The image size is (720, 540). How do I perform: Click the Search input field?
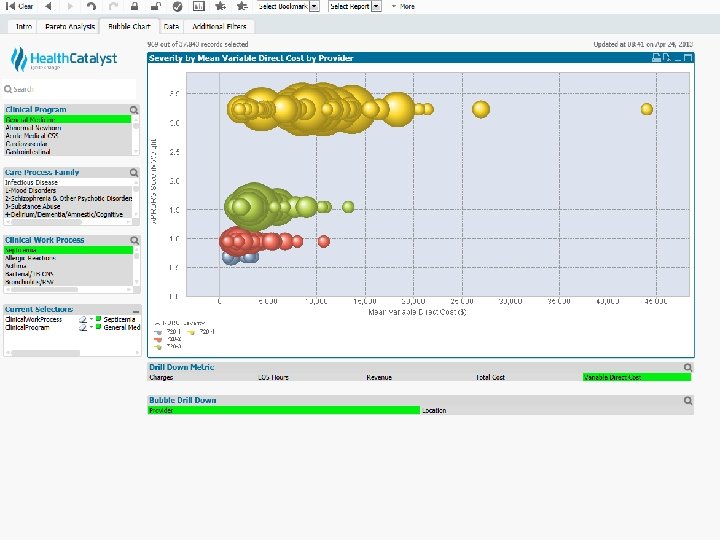click(x=70, y=89)
